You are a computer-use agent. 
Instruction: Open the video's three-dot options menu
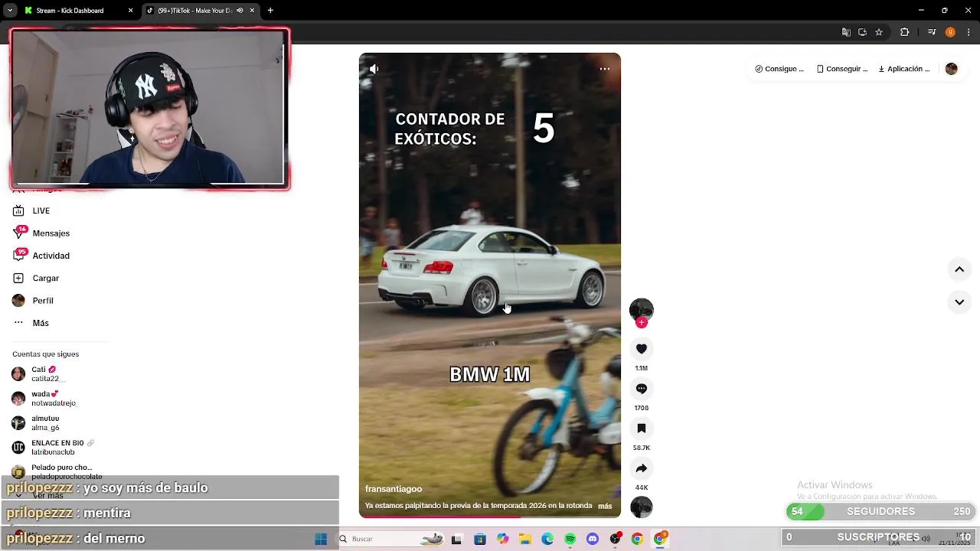(x=605, y=69)
